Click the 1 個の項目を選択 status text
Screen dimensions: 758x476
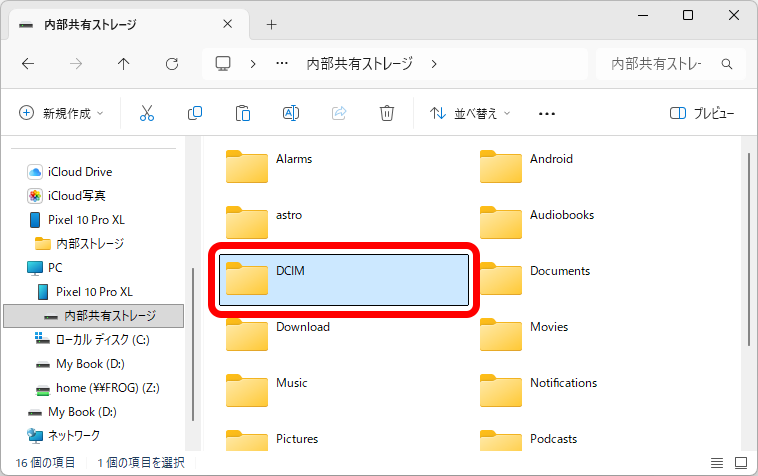coord(141,462)
